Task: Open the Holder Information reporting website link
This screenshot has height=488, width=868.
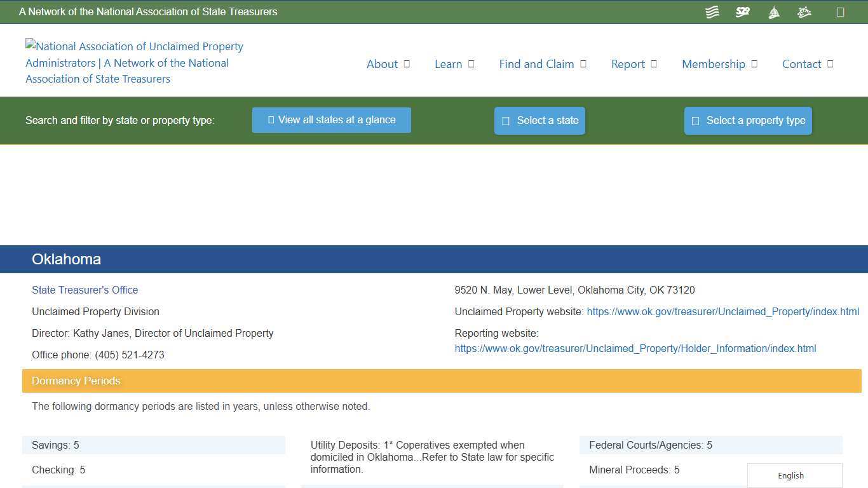Action: 635,348
